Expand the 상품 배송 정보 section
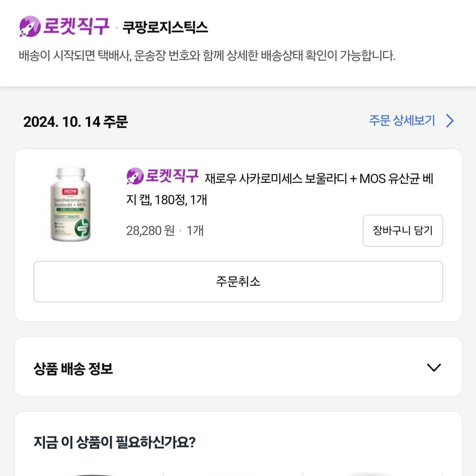This screenshot has width=476, height=476. [x=73, y=368]
